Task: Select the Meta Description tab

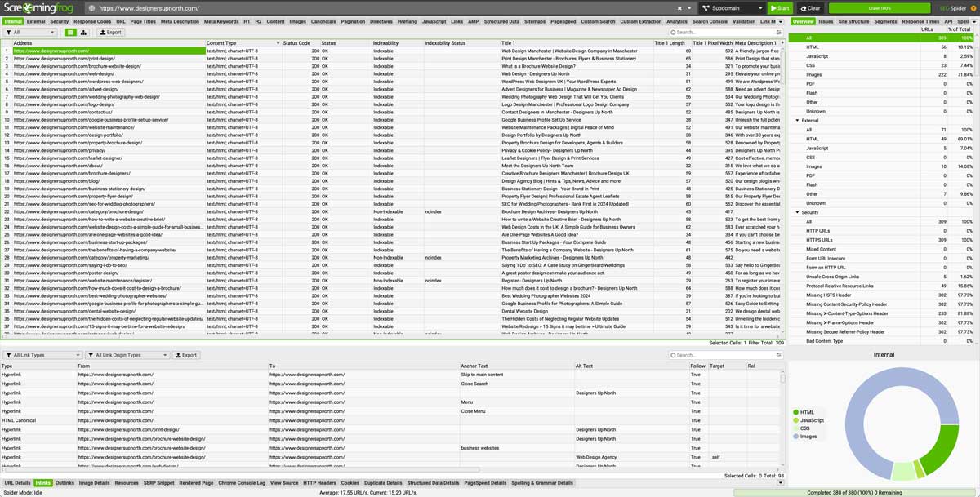Action: coord(180,21)
